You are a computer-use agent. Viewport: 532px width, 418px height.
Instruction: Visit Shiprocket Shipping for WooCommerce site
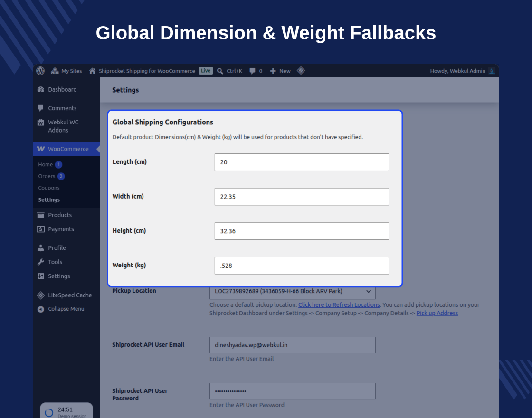tap(142, 71)
